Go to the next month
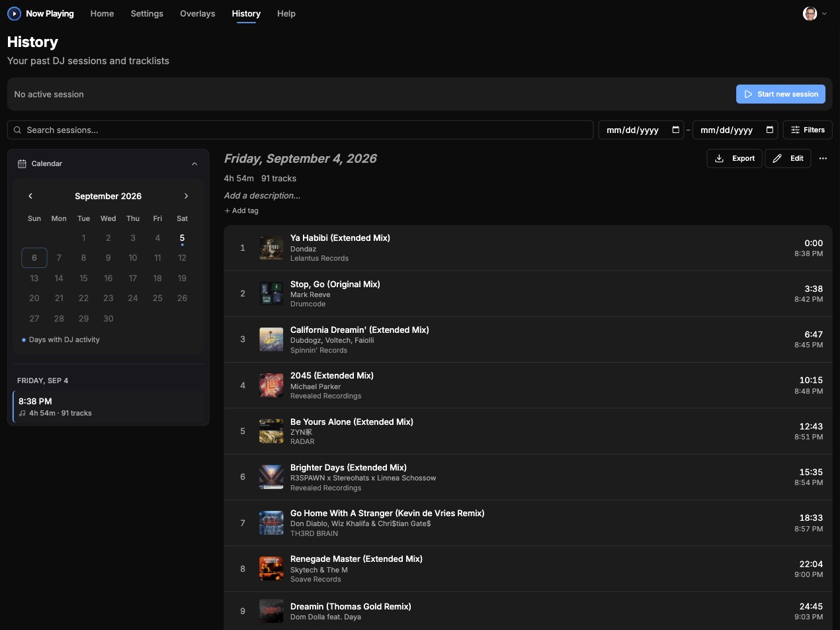This screenshot has width=840, height=630. click(186, 196)
